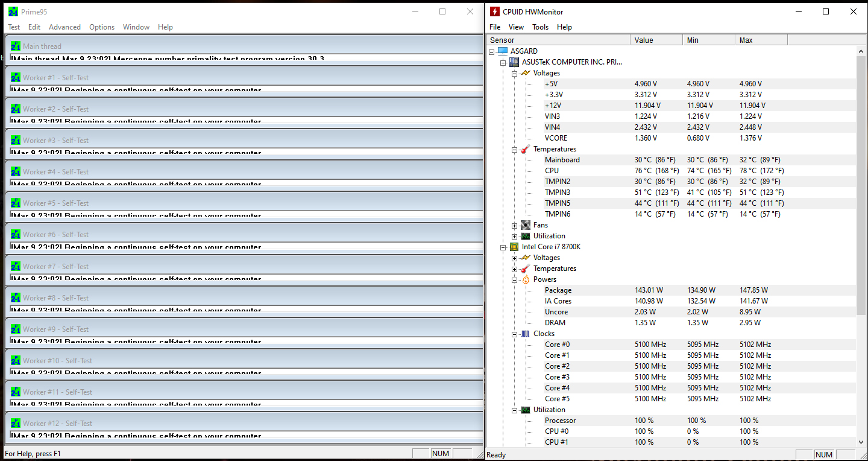Click the Worker #5 Self-Test window icon
This screenshot has width=868, height=461.
point(16,203)
